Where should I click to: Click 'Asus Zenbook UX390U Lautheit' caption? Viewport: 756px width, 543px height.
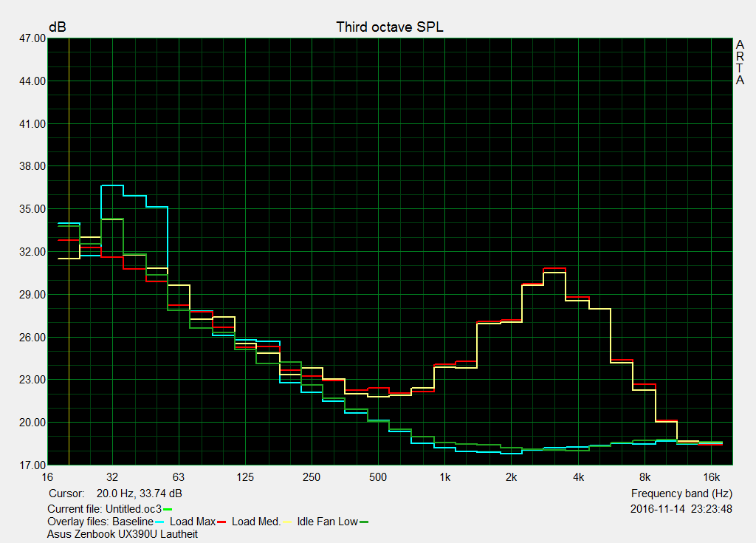click(123, 534)
